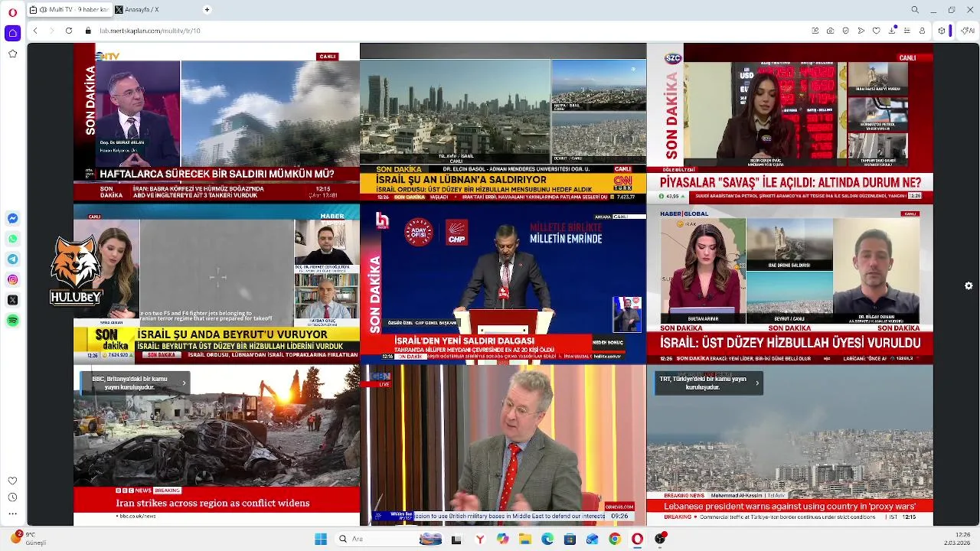Open the sidebar home start page icon
Image resolution: width=980 pixels, height=551 pixels.
pyautogui.click(x=12, y=33)
